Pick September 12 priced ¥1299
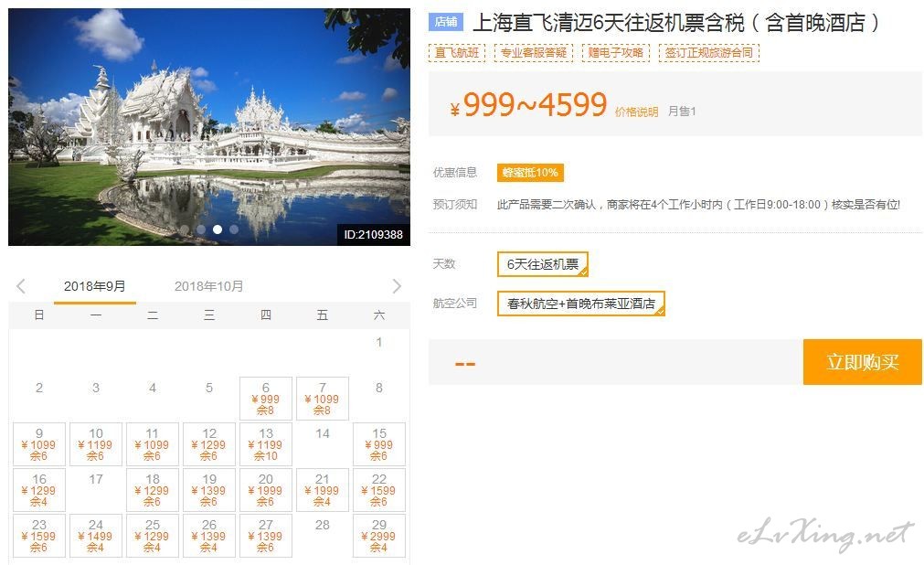Viewport: 924px width, 565px height. [x=209, y=444]
